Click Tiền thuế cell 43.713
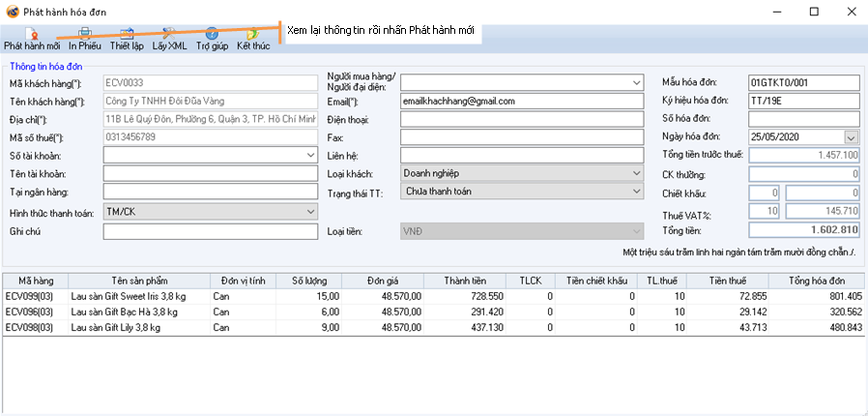 pyautogui.click(x=728, y=327)
